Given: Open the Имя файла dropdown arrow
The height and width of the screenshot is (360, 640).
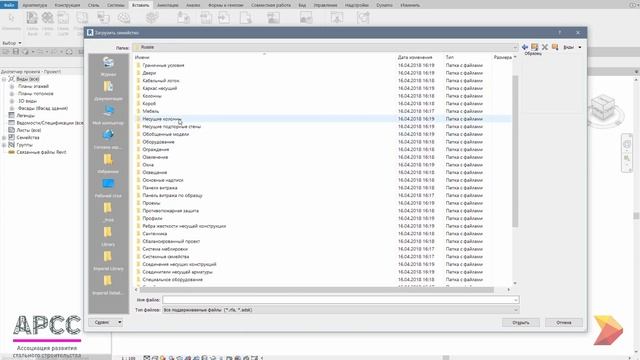Looking at the screenshot, I should tap(516, 300).
